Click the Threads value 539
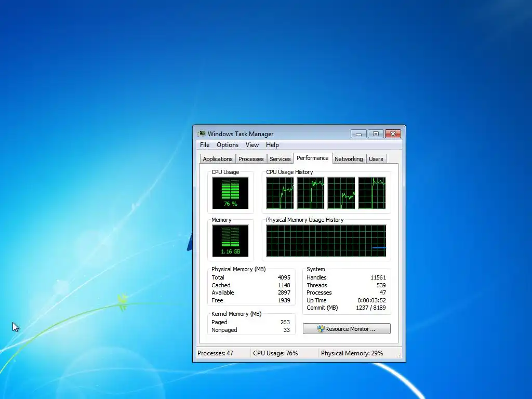 point(381,285)
